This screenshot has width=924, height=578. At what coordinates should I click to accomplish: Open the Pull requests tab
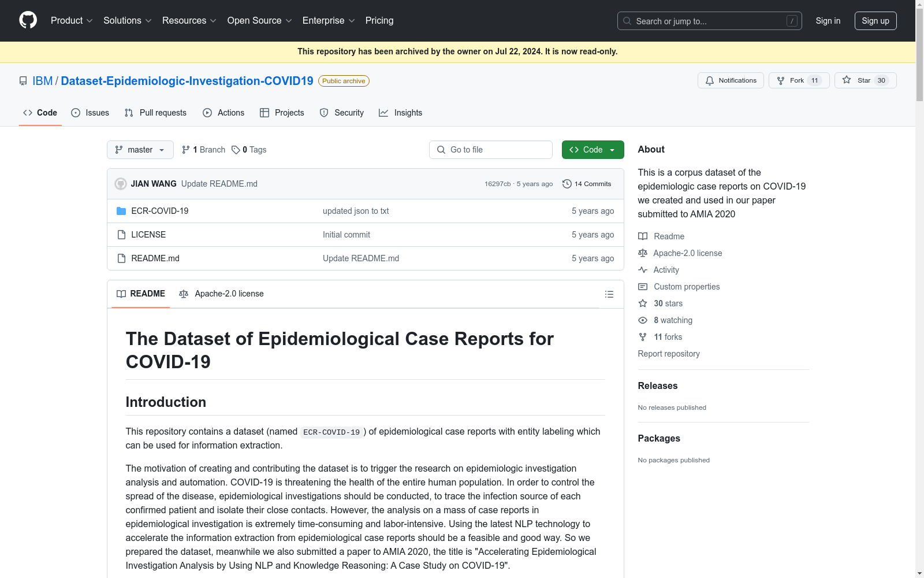click(155, 113)
